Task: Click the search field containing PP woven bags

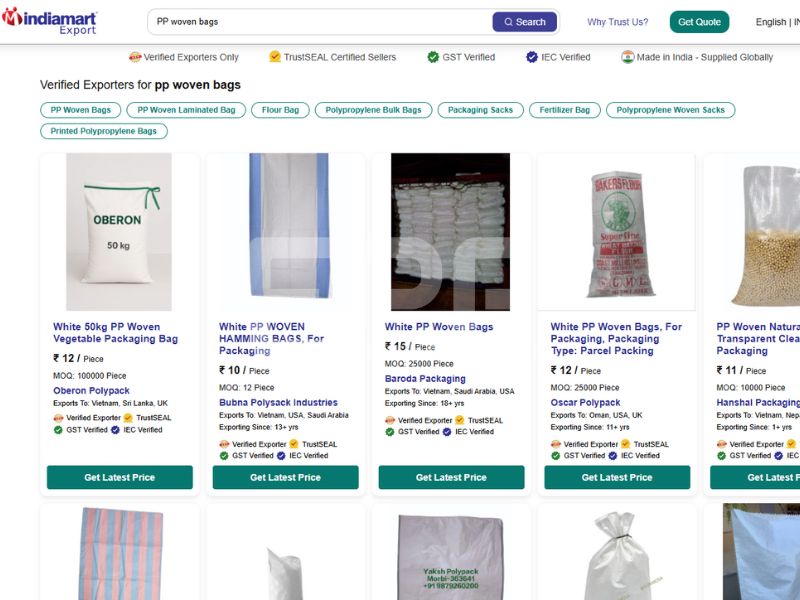Action: [320, 22]
